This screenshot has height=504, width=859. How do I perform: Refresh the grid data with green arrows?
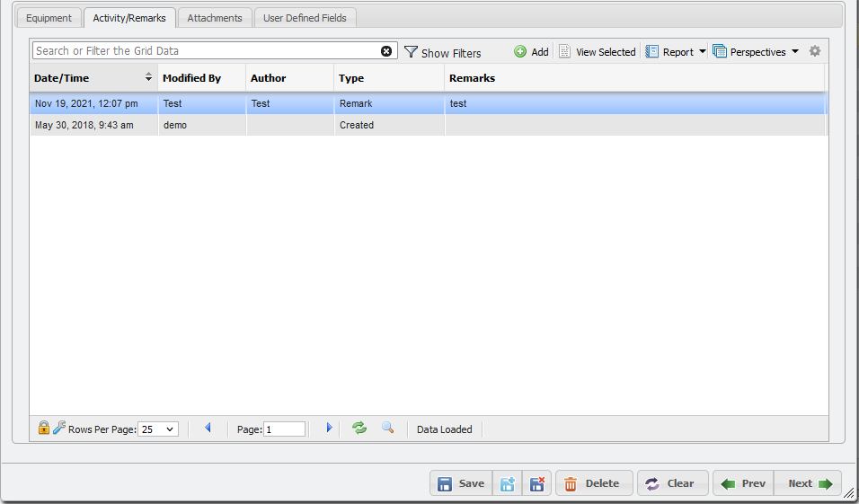click(359, 429)
